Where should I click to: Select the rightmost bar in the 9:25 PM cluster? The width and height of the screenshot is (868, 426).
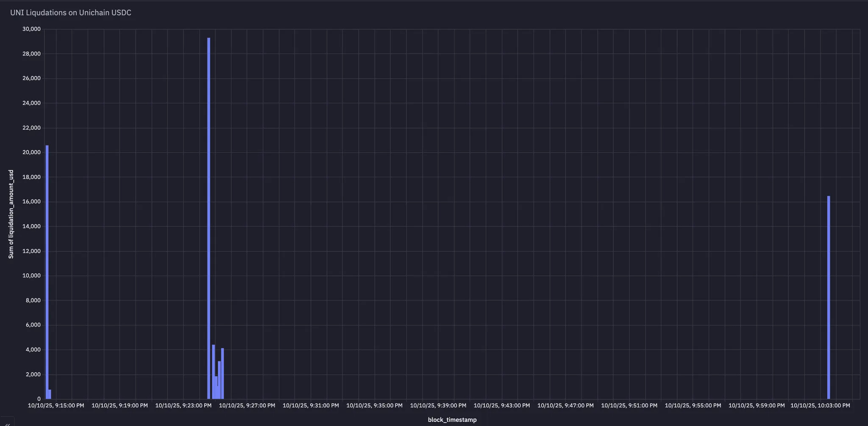pyautogui.click(x=223, y=373)
